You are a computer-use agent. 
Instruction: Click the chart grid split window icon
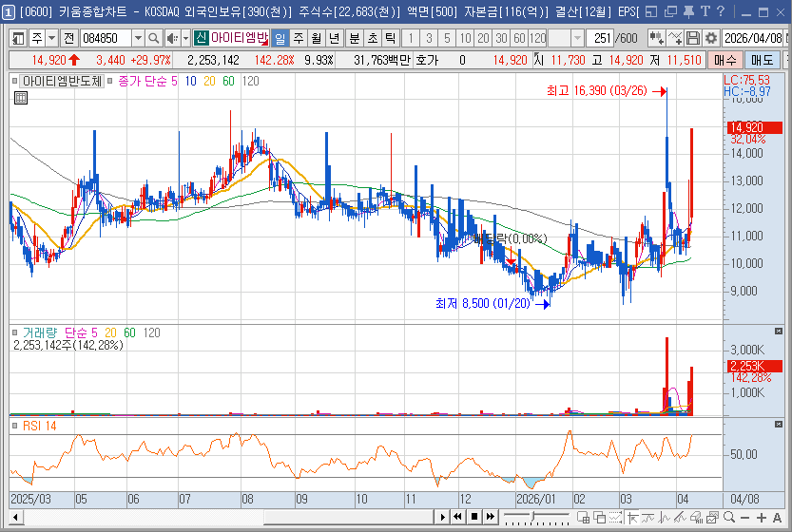click(x=584, y=517)
